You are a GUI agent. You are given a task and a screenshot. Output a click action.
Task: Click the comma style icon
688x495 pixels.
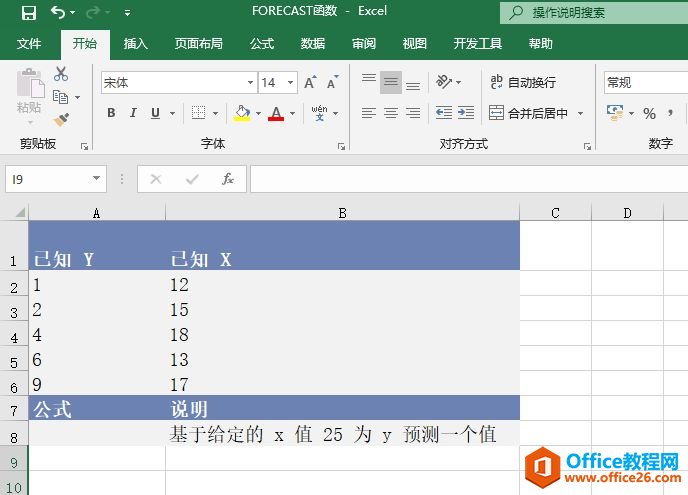670,114
